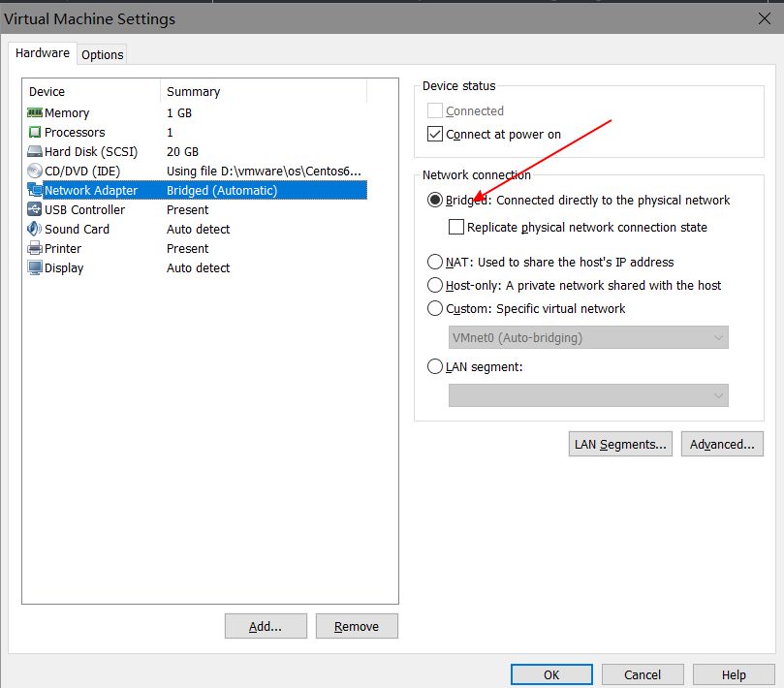Close the Virtual Machine Settings dialog
The image size is (784, 688).
[x=764, y=19]
